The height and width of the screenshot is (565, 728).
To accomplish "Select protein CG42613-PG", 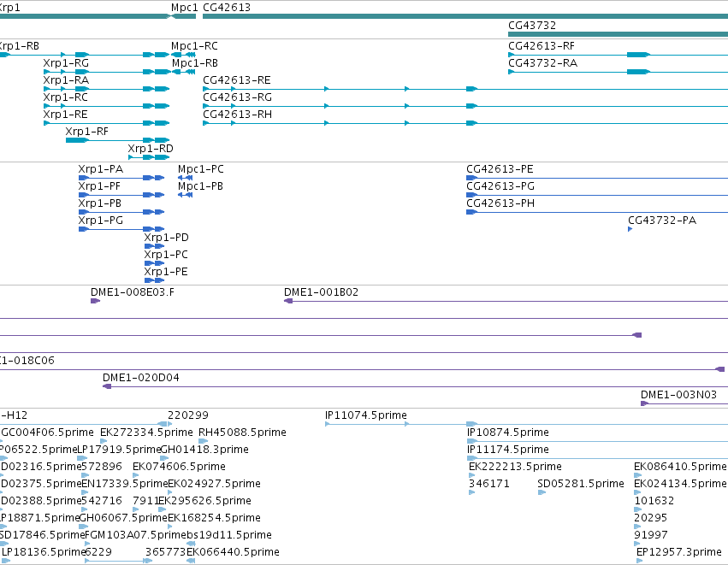I will click(500, 186).
